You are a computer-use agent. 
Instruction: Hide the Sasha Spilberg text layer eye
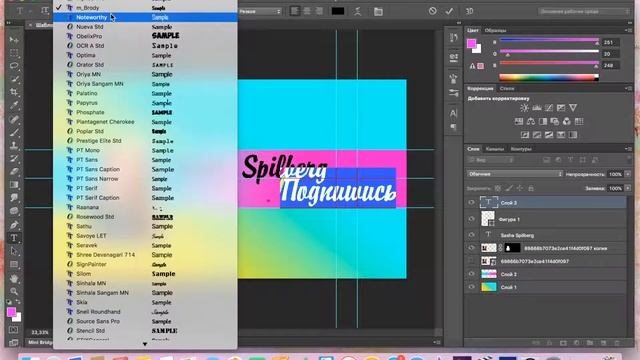471,235
